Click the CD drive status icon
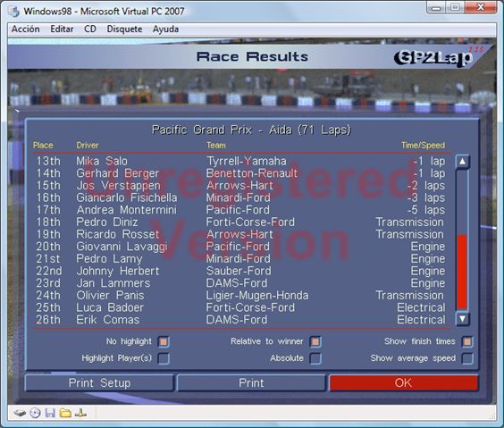Screen dimensions: 504x428 coord(35,413)
